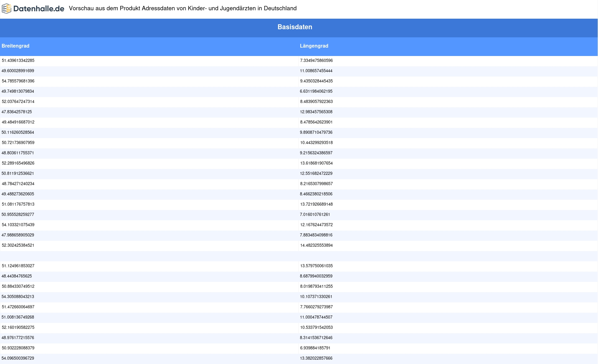The height and width of the screenshot is (364, 598).
Task: Click the Datenhalle.de logo icon
Action: pos(6,9)
